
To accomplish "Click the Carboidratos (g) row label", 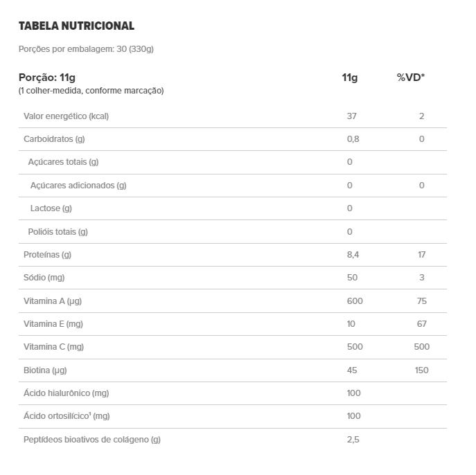I will click(54, 139).
